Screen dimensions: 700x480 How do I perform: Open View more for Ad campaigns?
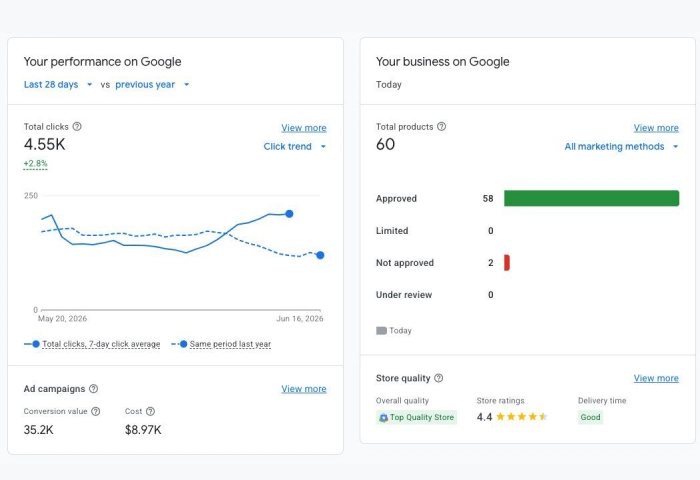coord(304,389)
